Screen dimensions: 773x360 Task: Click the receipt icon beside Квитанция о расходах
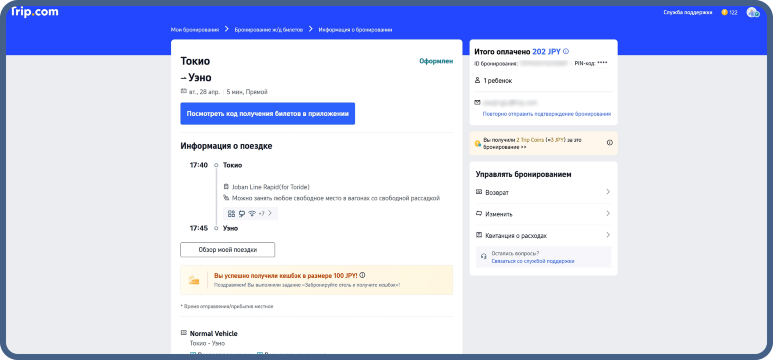[x=479, y=235]
